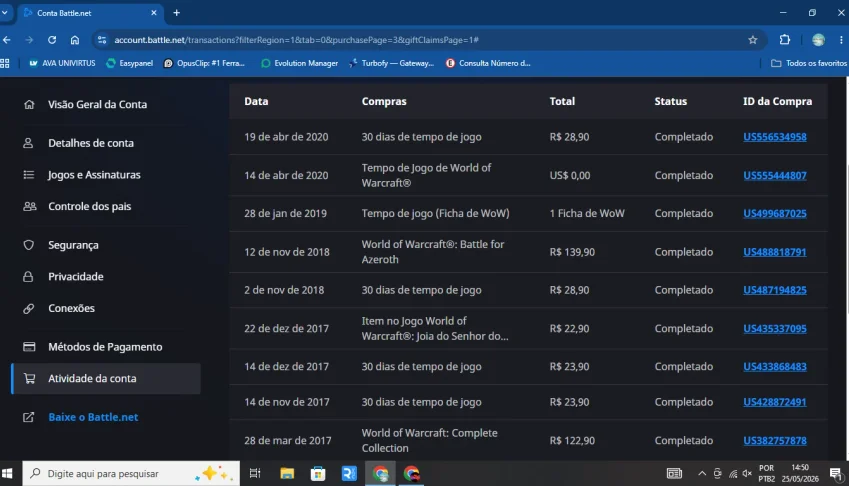Open the apps grid in bookmarks bar
This screenshot has width=849, height=486.
5,63
